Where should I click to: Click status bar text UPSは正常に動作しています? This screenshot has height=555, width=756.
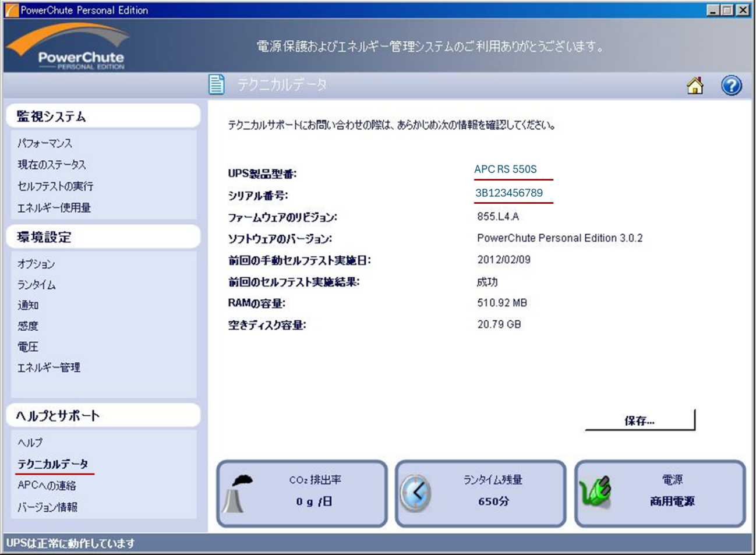coord(70,543)
